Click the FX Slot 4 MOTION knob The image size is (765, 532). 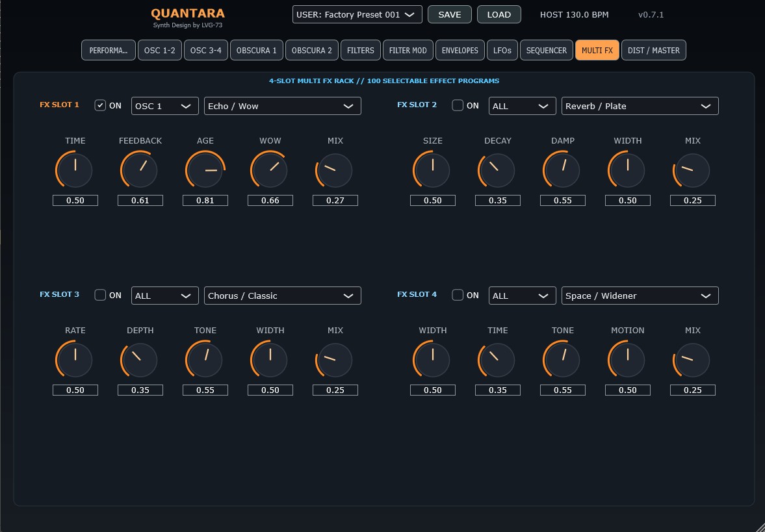627,360
